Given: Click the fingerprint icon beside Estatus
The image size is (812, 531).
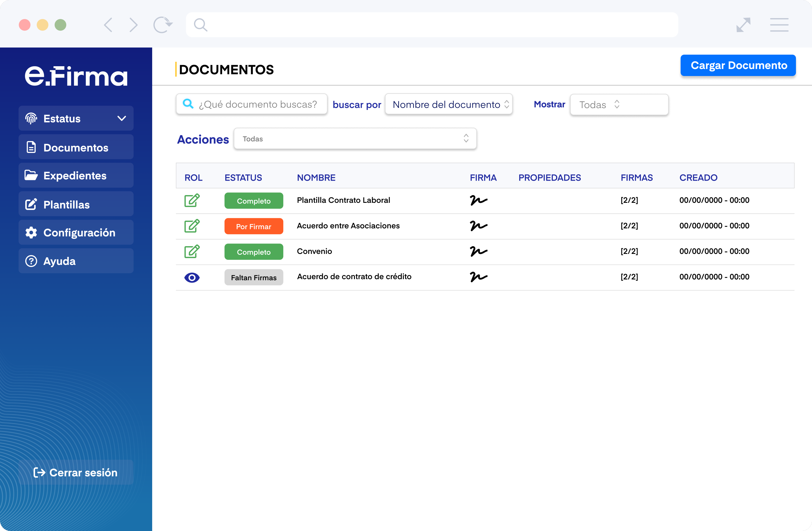Looking at the screenshot, I should click(x=31, y=118).
